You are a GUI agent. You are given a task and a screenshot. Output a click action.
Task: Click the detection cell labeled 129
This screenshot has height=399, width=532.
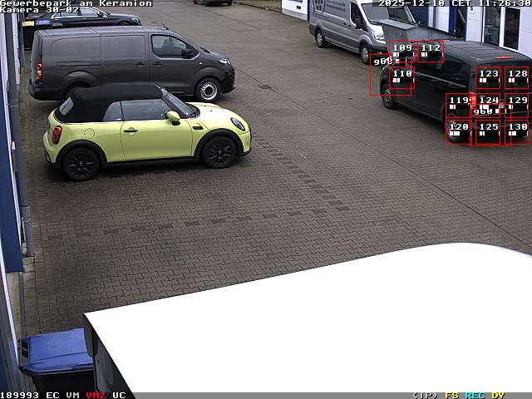[x=516, y=105]
